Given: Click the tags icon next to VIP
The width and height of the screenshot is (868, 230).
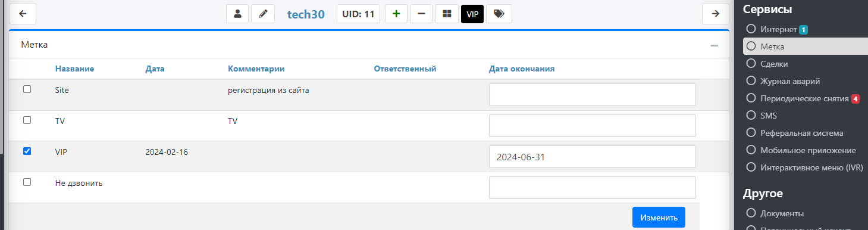Looking at the screenshot, I should 499,14.
